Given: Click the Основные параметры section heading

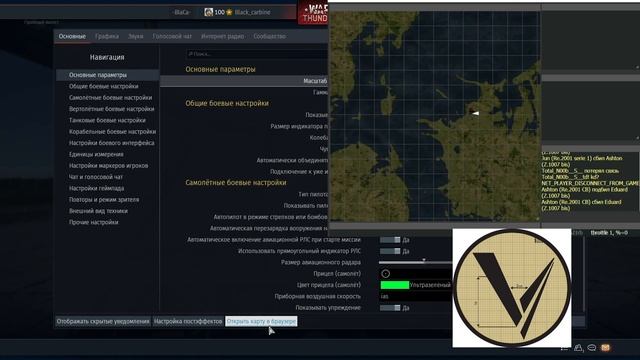Looking at the screenshot, I should (x=220, y=69).
